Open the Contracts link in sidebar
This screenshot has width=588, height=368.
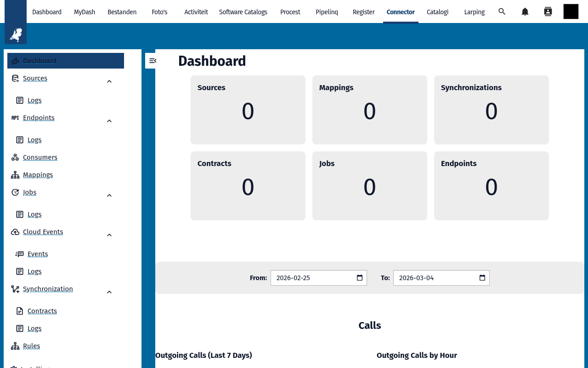(42, 311)
